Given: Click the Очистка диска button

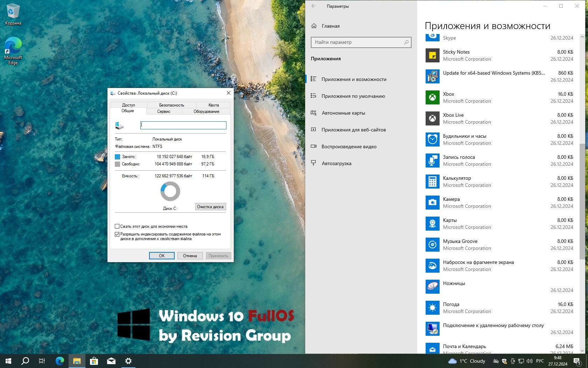Looking at the screenshot, I should pyautogui.click(x=210, y=207).
